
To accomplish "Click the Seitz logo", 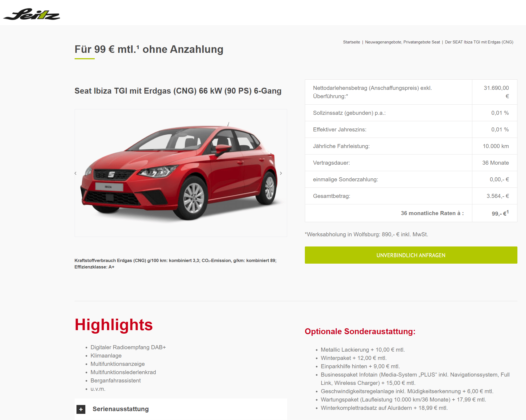I will tap(32, 14).
